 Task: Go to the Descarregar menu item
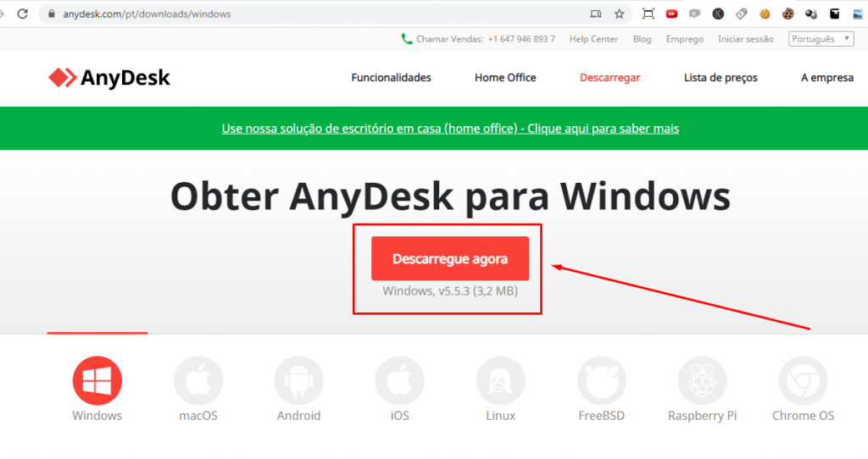(x=610, y=78)
